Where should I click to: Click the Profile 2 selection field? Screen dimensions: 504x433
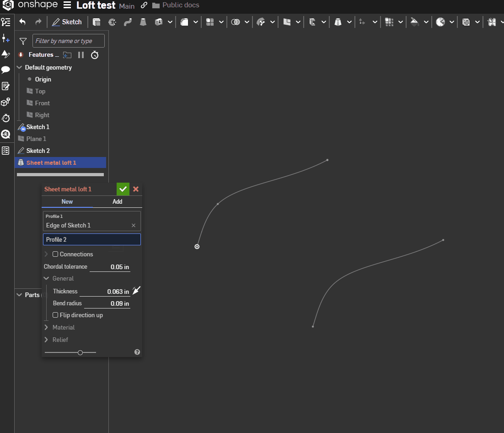pyautogui.click(x=92, y=239)
